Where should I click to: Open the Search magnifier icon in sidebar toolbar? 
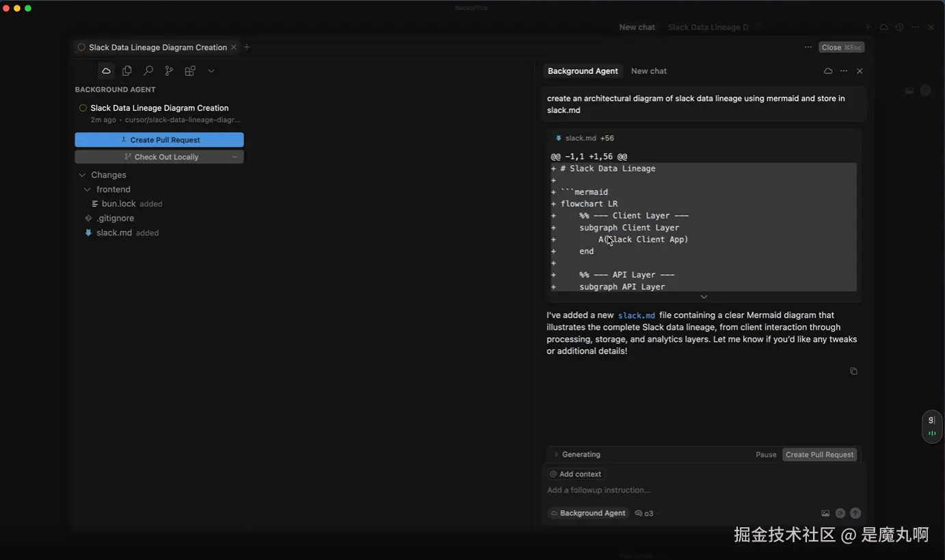(148, 70)
